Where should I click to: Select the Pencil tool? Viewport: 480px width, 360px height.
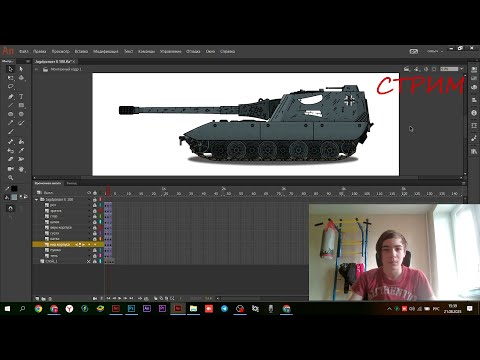click(11, 123)
